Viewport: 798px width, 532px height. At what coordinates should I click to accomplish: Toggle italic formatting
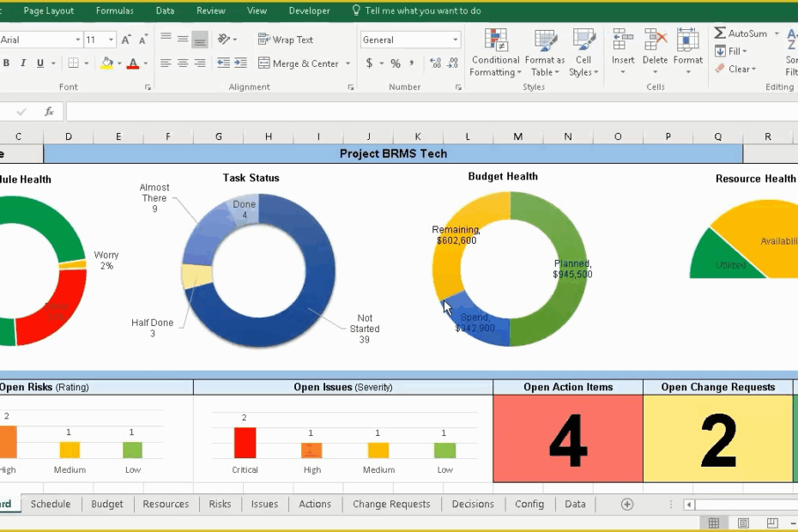(x=21, y=63)
